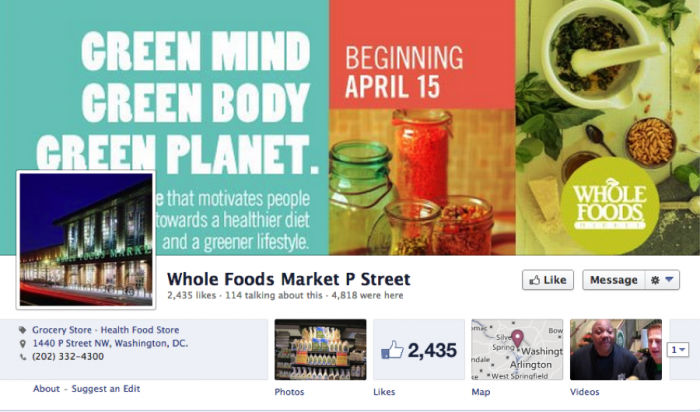Click the location pin icon beside the address
The width and height of the screenshot is (700, 412).
(x=23, y=343)
